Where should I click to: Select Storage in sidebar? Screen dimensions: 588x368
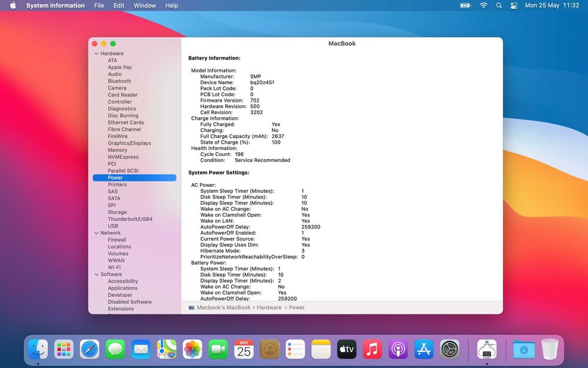[x=117, y=212]
